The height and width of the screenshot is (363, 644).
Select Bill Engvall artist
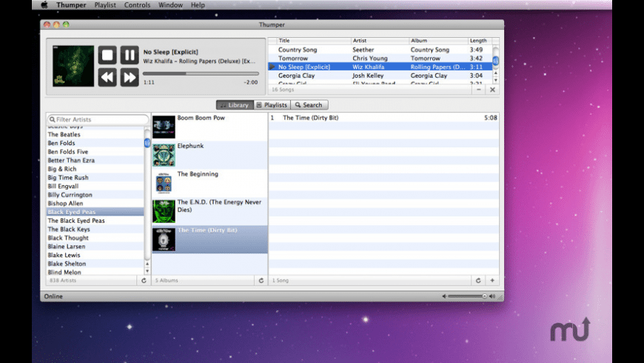pos(95,186)
